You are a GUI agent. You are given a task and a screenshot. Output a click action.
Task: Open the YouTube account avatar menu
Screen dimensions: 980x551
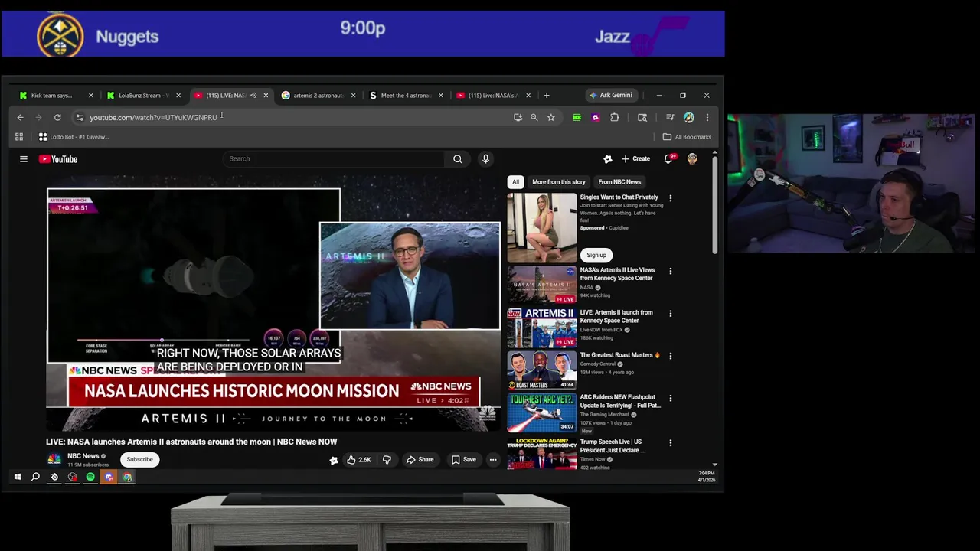[x=692, y=158]
